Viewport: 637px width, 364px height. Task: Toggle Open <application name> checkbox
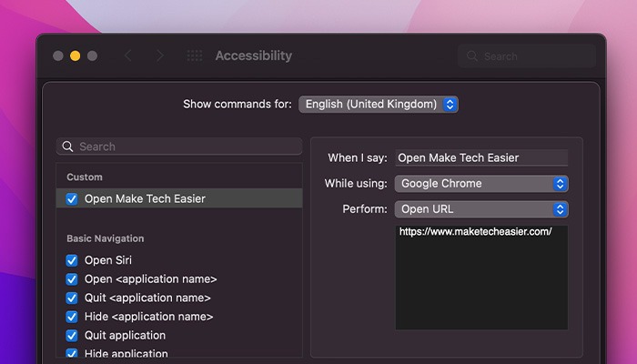click(72, 279)
